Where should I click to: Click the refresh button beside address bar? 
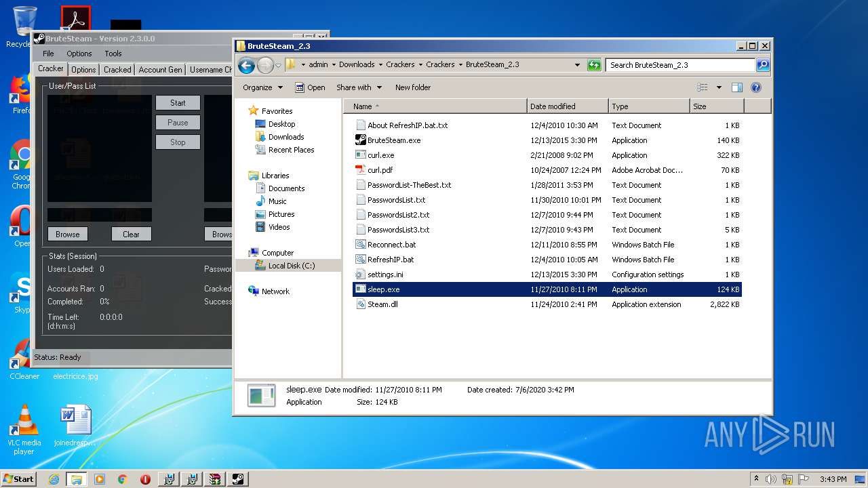594,65
